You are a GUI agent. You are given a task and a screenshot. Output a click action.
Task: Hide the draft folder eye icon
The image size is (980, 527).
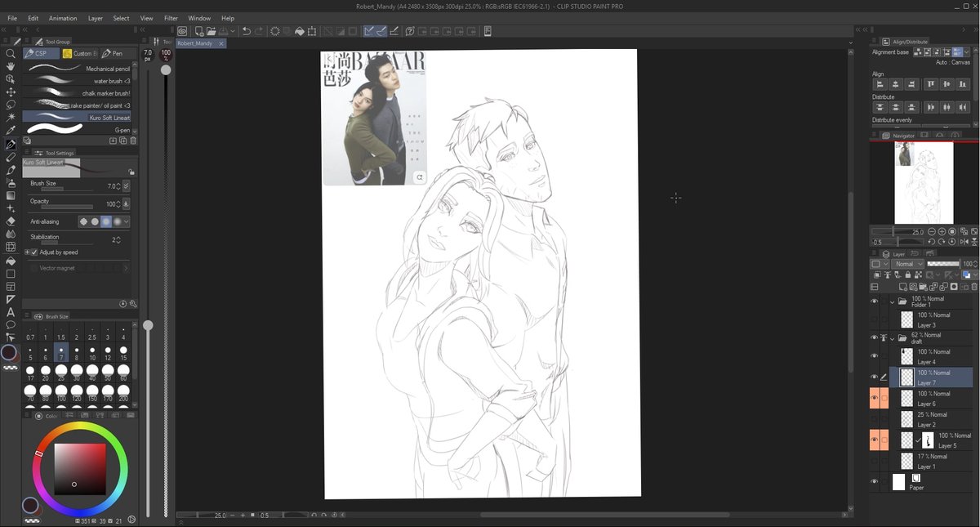pyautogui.click(x=874, y=337)
